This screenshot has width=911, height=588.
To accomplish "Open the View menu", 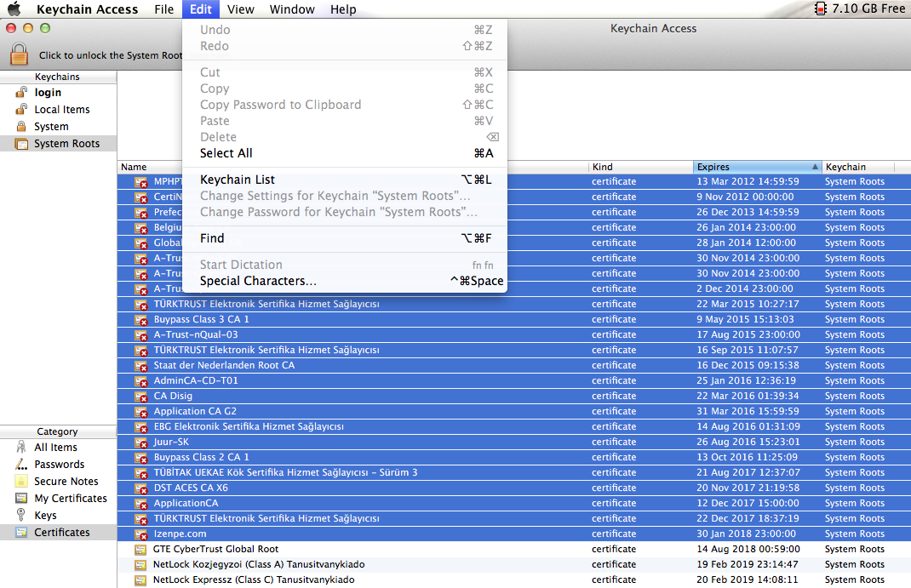I will [x=241, y=9].
